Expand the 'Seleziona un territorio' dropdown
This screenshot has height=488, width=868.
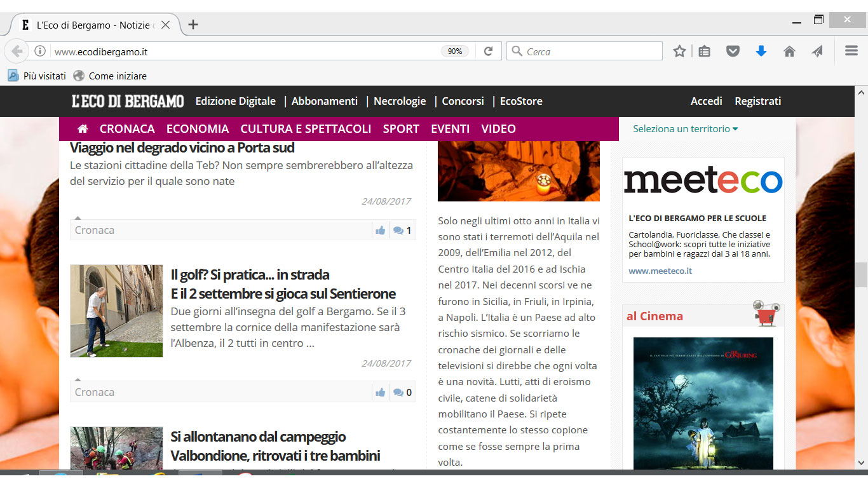(685, 129)
